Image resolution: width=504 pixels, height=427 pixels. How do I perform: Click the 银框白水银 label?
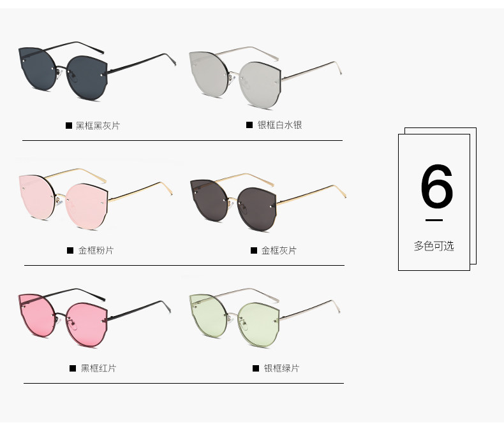point(279,125)
